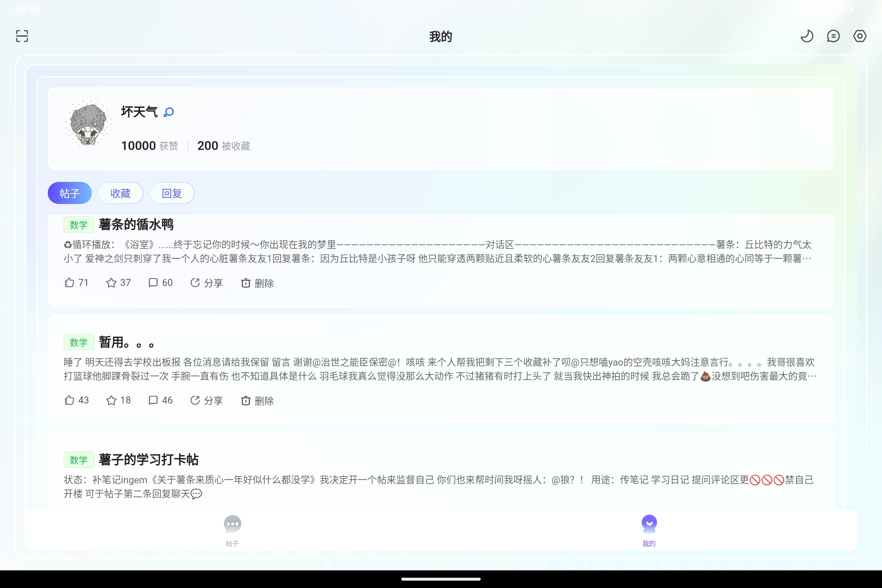This screenshot has width=882, height=588.
Task: View the 200 被收藏 count
Action: pyautogui.click(x=223, y=146)
